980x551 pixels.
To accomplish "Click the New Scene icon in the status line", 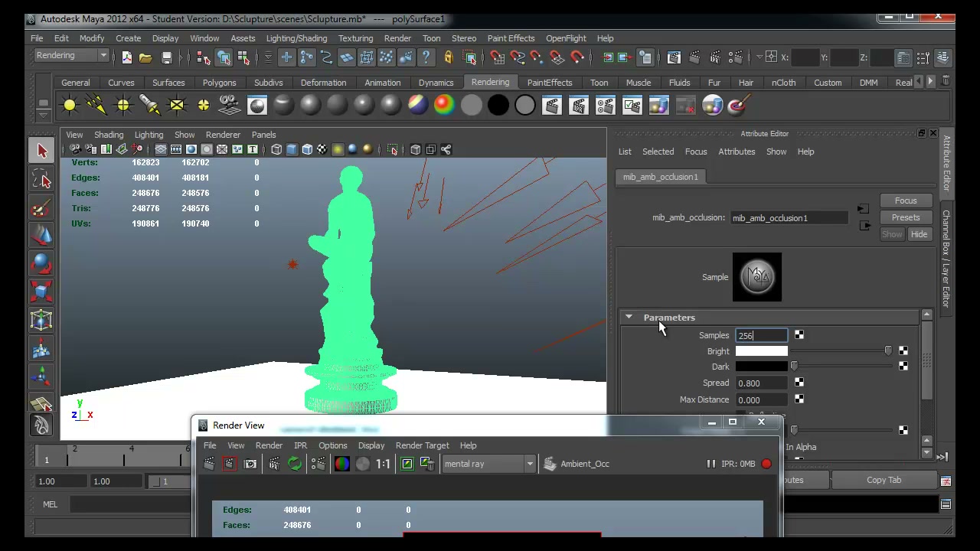I will click(x=126, y=57).
